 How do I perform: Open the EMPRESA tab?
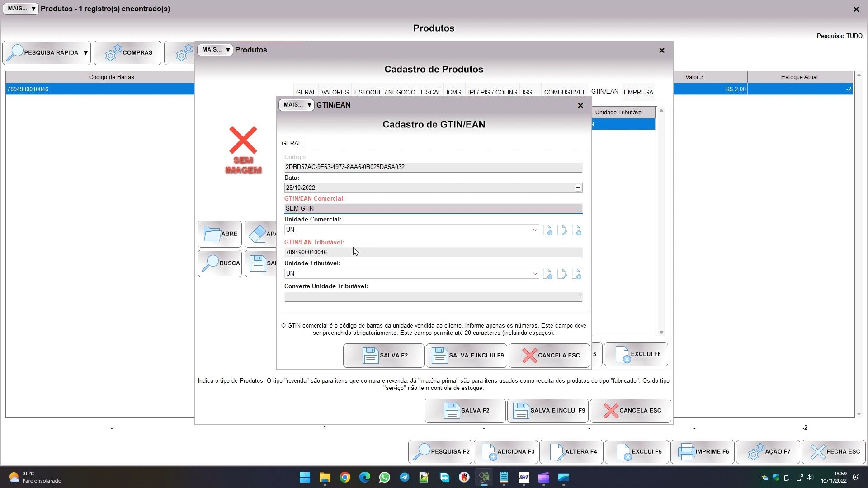tap(638, 92)
